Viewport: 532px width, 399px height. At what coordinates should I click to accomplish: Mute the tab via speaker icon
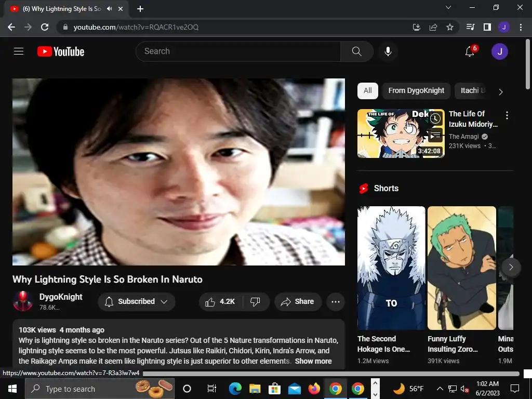point(109,9)
